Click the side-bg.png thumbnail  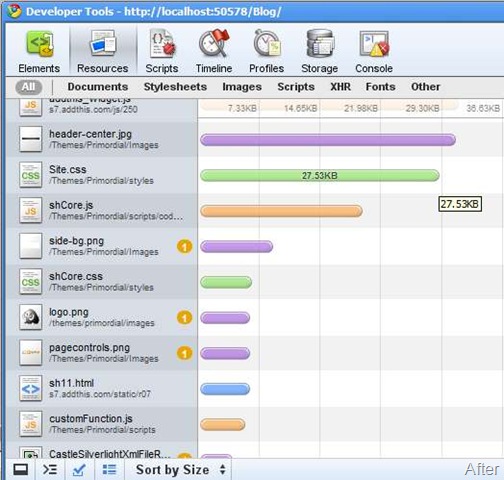click(x=31, y=246)
